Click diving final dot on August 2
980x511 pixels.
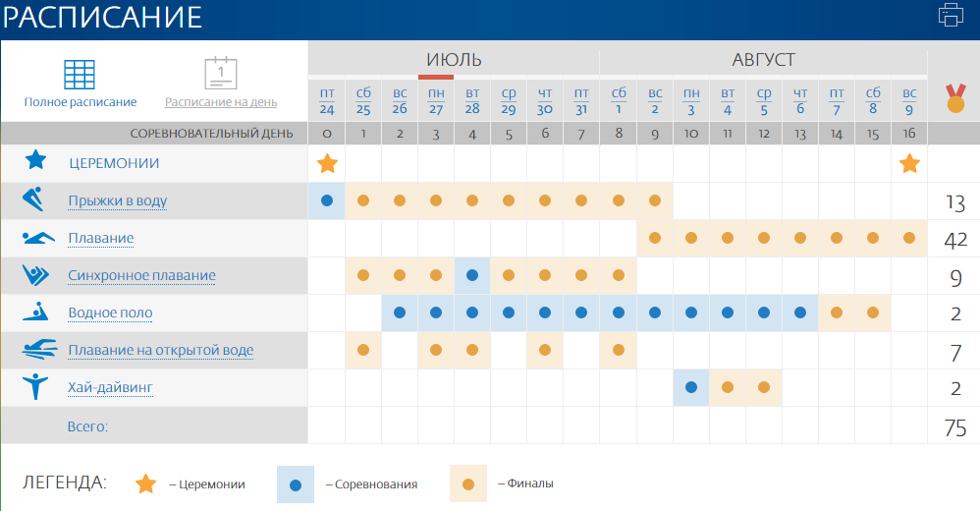click(x=655, y=200)
